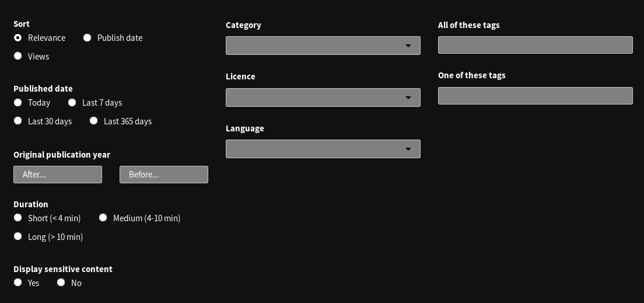Select Medium (4-10 min) duration
The width and height of the screenshot is (644, 303).
click(103, 218)
